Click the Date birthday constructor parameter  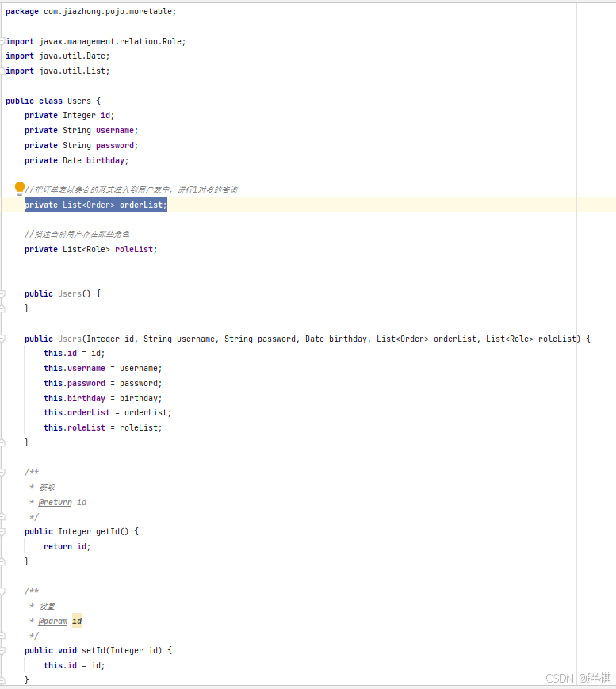pyautogui.click(x=335, y=339)
